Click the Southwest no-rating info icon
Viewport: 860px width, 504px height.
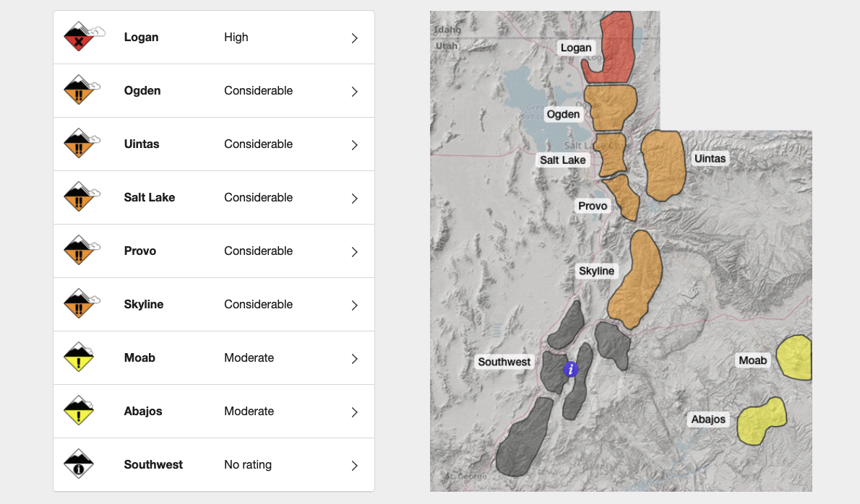coord(79,465)
